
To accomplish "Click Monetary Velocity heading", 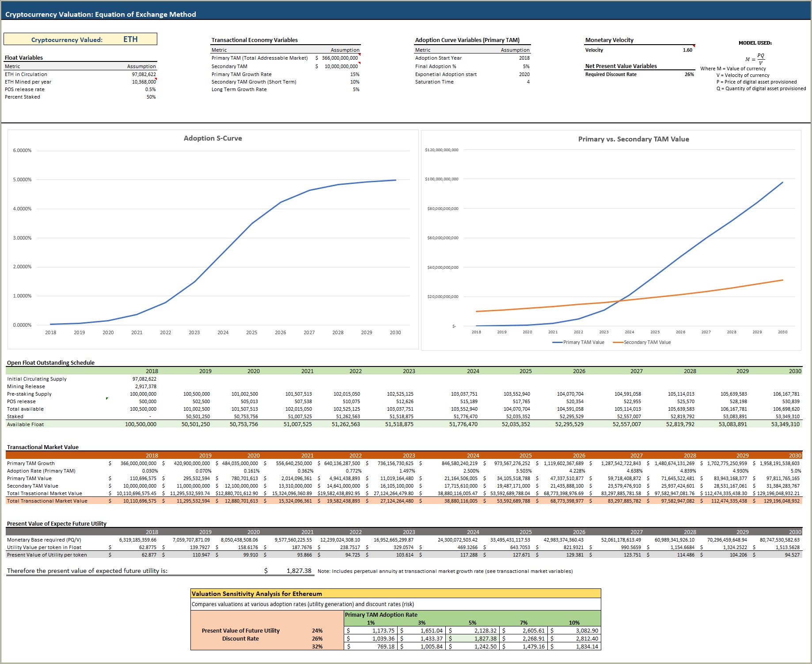I will click(x=609, y=40).
